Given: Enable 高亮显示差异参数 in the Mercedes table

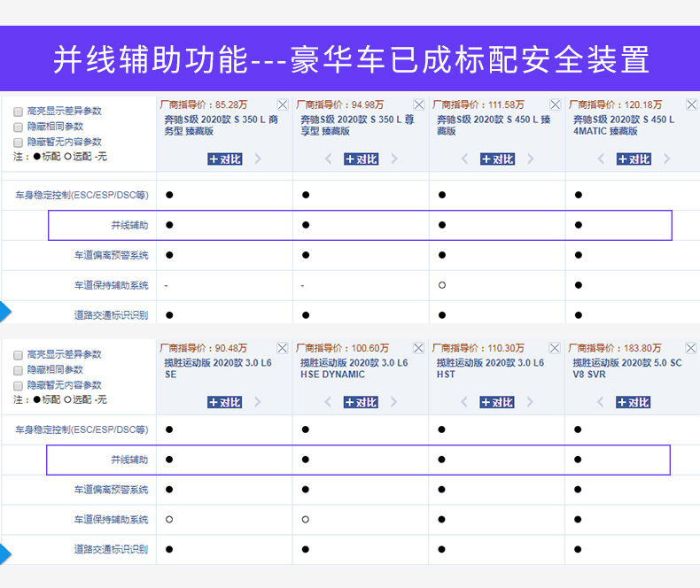Looking at the screenshot, I should pos(18,112).
